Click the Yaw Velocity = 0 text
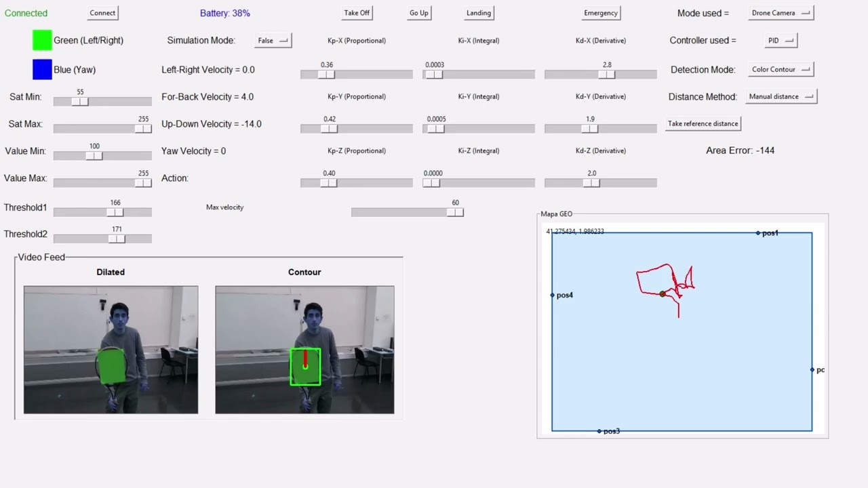The image size is (868, 488). [x=194, y=151]
